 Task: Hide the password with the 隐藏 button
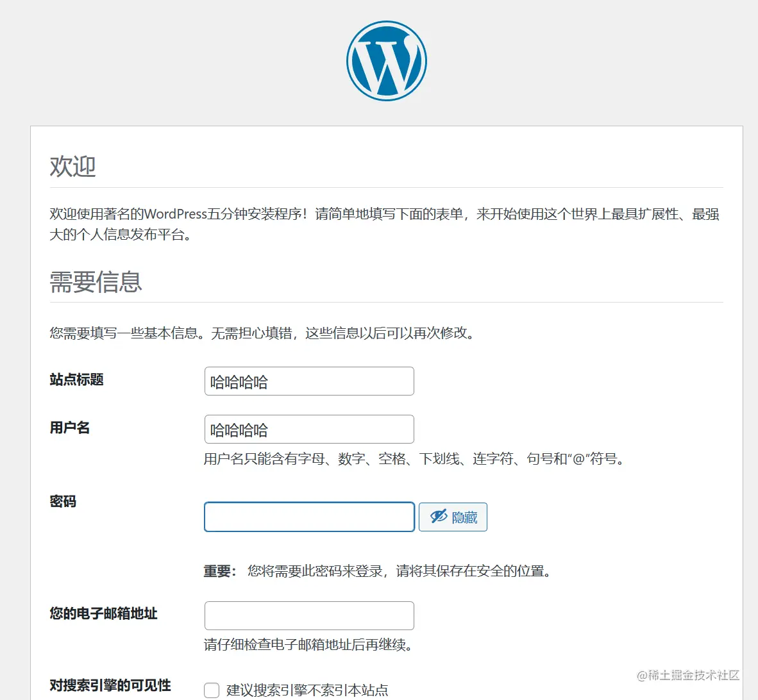pos(453,517)
